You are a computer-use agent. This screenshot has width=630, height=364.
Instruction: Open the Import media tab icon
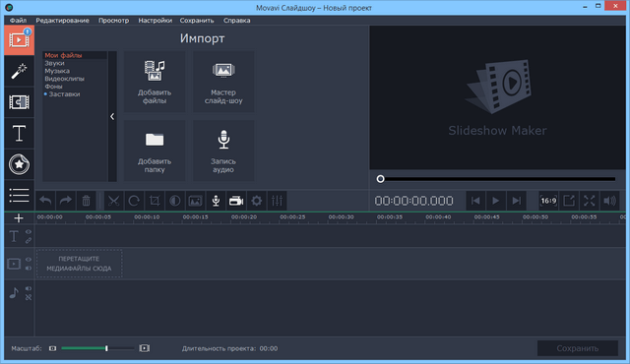(19, 40)
